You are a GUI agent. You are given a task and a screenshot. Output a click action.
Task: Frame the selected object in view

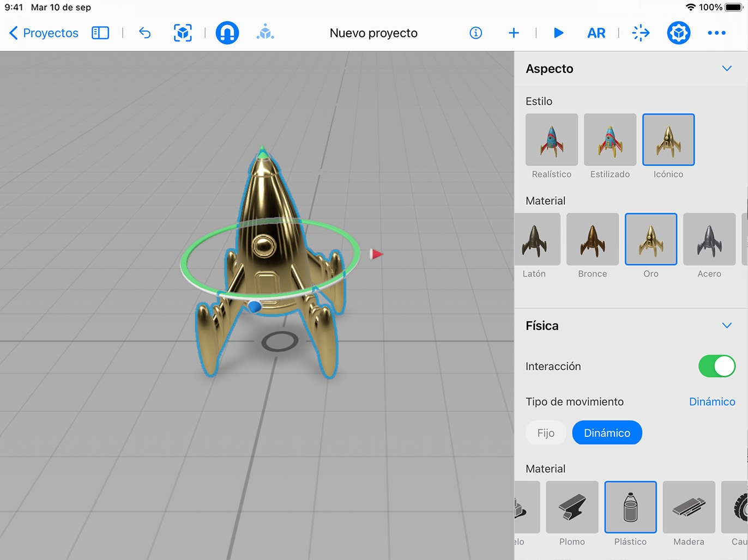[183, 33]
